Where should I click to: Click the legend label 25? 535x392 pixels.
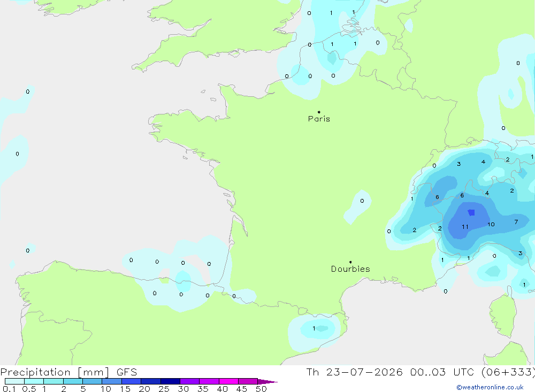(164, 389)
